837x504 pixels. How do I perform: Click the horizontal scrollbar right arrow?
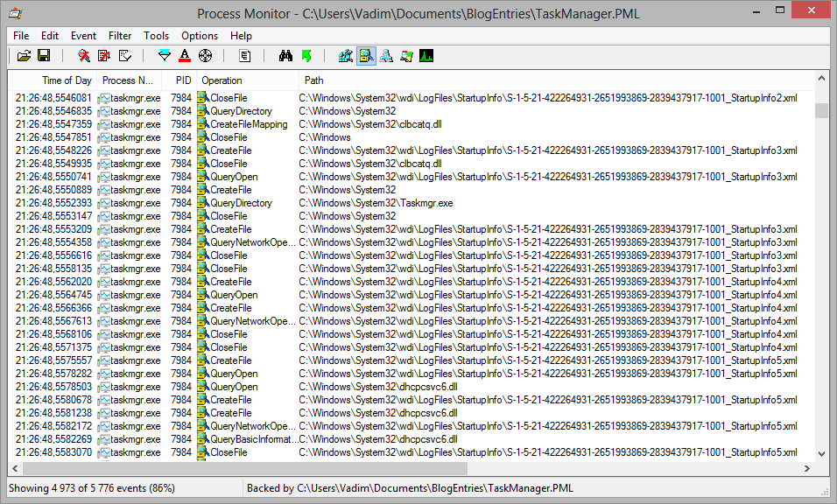click(807, 468)
